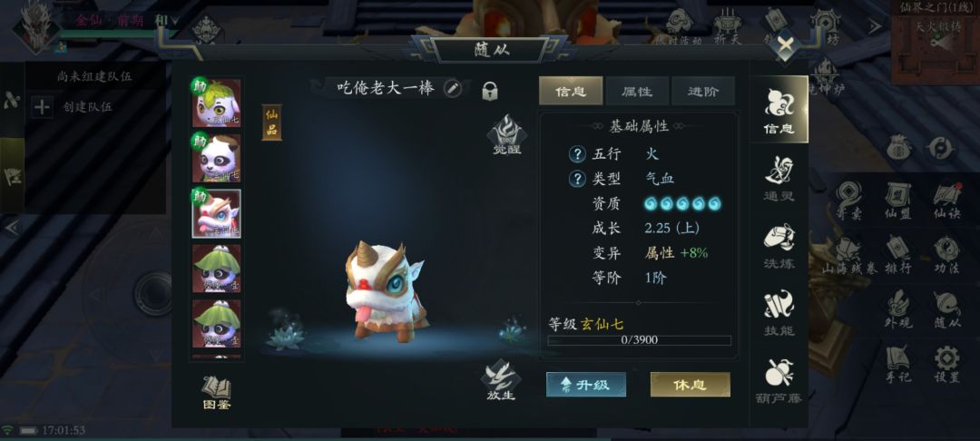Screen dimensions: 980x441
Task: Open the 洗练 side panel icon
Action: click(779, 246)
